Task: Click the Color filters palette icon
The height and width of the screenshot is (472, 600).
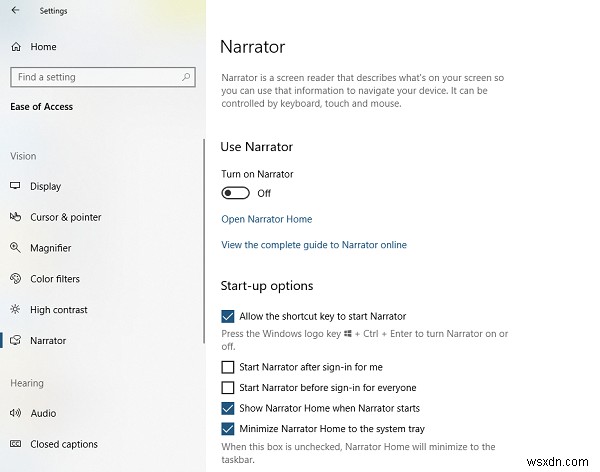Action: click(x=15, y=279)
